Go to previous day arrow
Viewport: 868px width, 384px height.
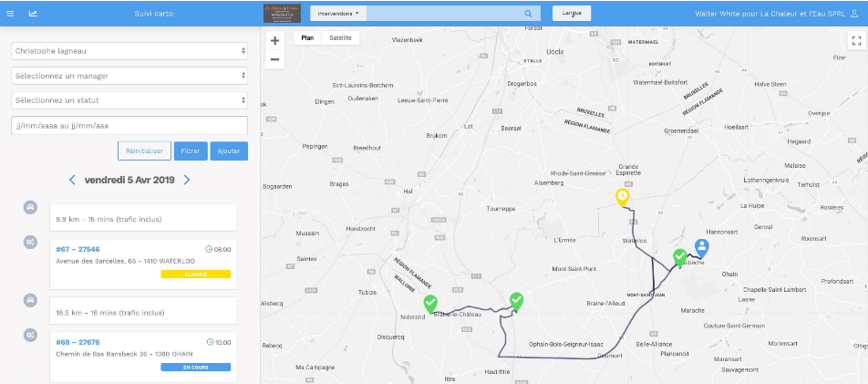coord(72,180)
